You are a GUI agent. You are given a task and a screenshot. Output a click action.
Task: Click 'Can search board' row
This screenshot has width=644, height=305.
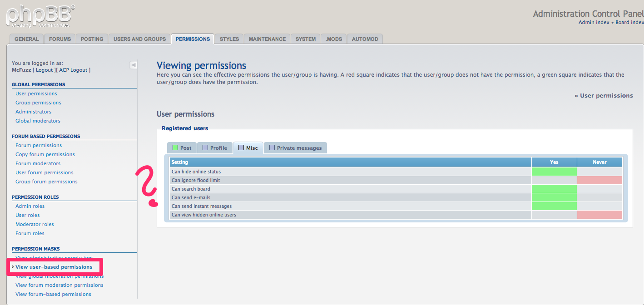coord(396,189)
